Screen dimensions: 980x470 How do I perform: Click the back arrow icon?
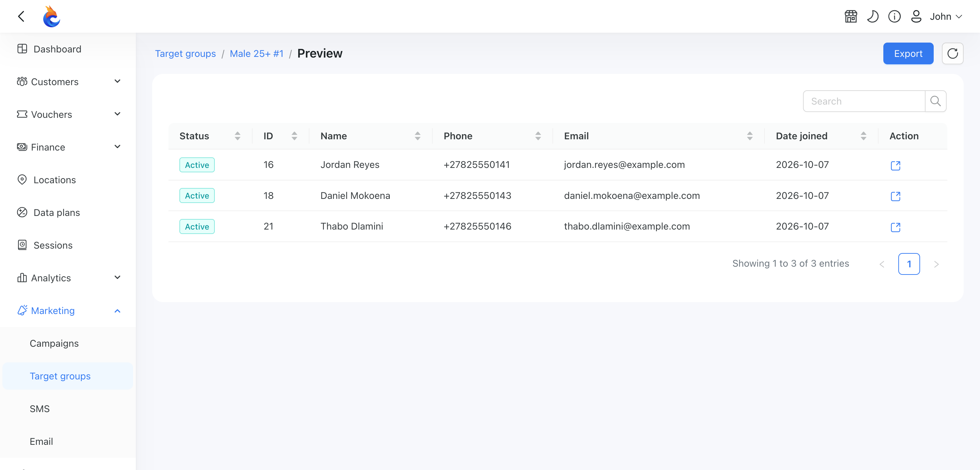click(x=21, y=16)
